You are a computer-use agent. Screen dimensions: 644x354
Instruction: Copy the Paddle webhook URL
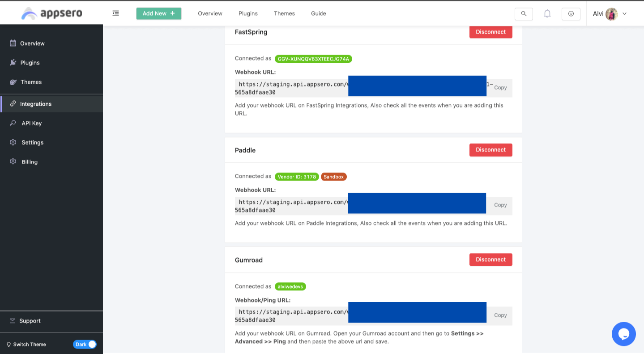500,205
